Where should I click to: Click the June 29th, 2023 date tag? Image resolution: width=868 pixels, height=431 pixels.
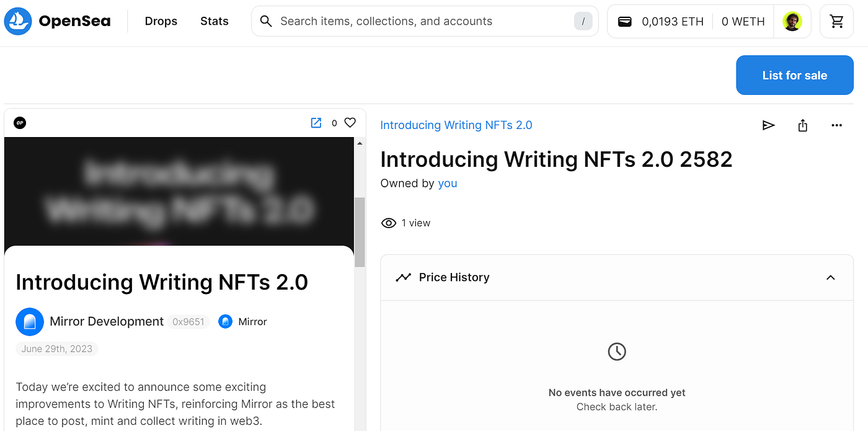pyautogui.click(x=57, y=349)
